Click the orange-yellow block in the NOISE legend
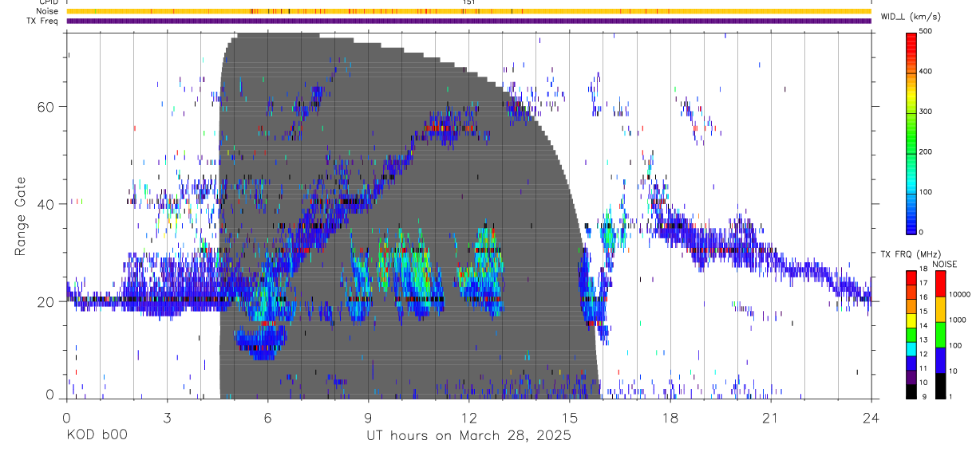 (x=940, y=308)
